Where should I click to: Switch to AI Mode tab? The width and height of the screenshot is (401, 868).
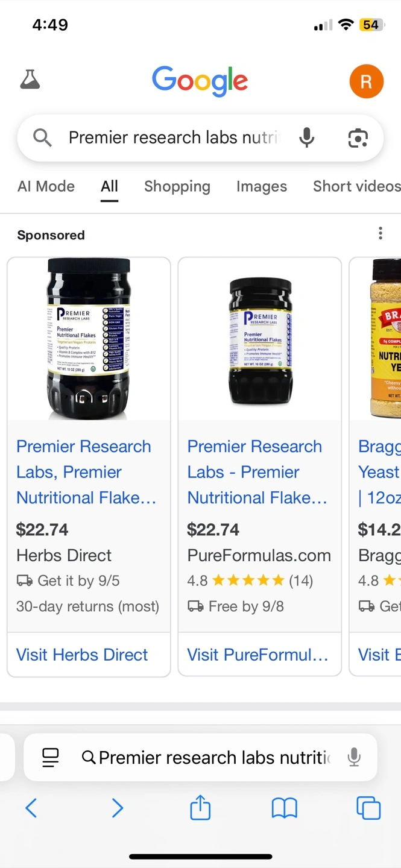[46, 186]
